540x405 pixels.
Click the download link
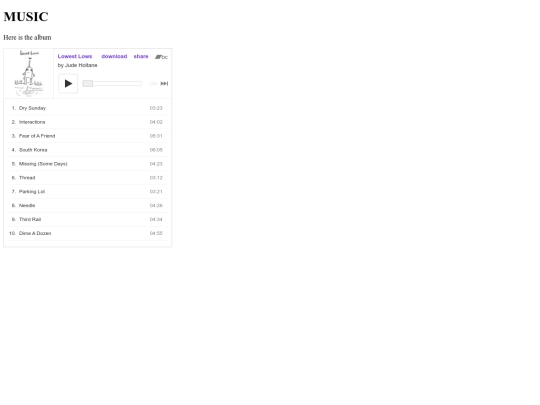point(114,56)
